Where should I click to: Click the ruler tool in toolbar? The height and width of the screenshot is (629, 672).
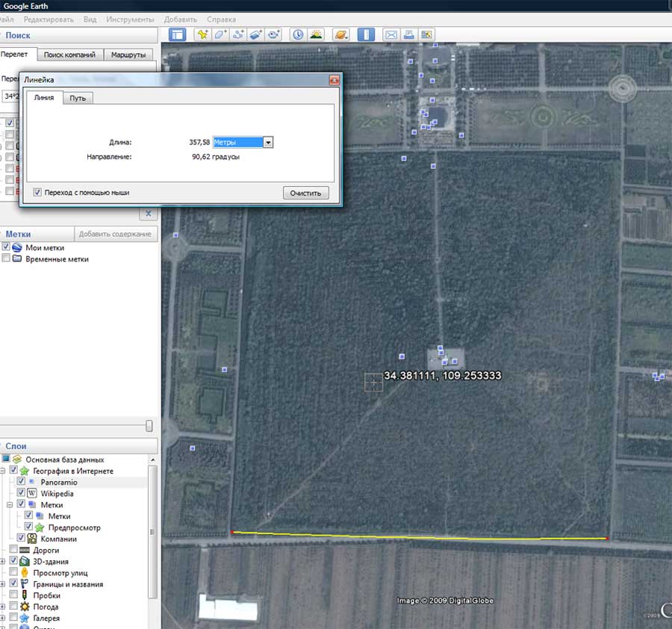click(x=365, y=34)
